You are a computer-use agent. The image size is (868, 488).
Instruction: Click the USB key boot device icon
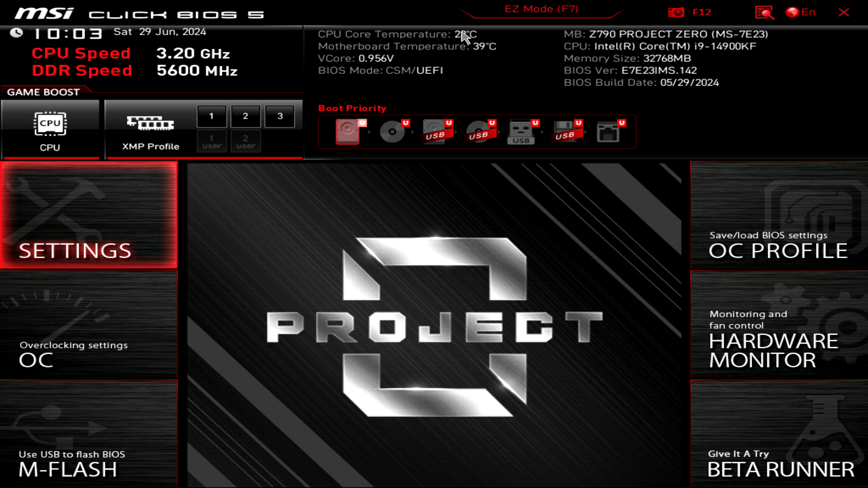521,132
